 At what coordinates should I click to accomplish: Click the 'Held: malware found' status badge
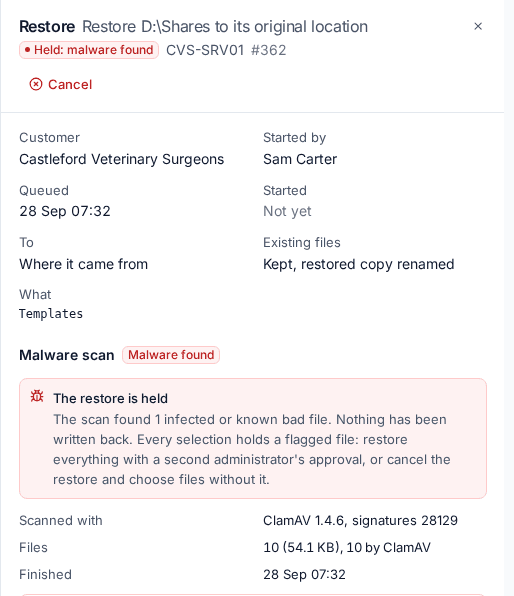(89, 50)
